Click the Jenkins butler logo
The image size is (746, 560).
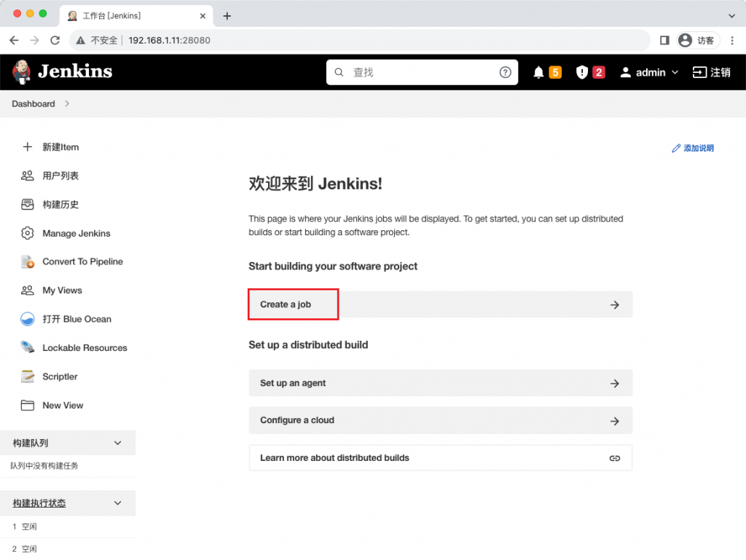(21, 72)
